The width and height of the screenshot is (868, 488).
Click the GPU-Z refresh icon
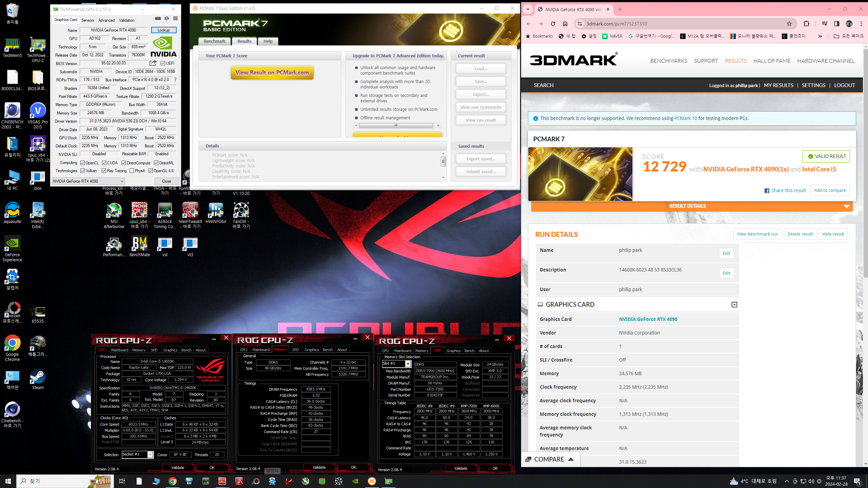tap(166, 19)
